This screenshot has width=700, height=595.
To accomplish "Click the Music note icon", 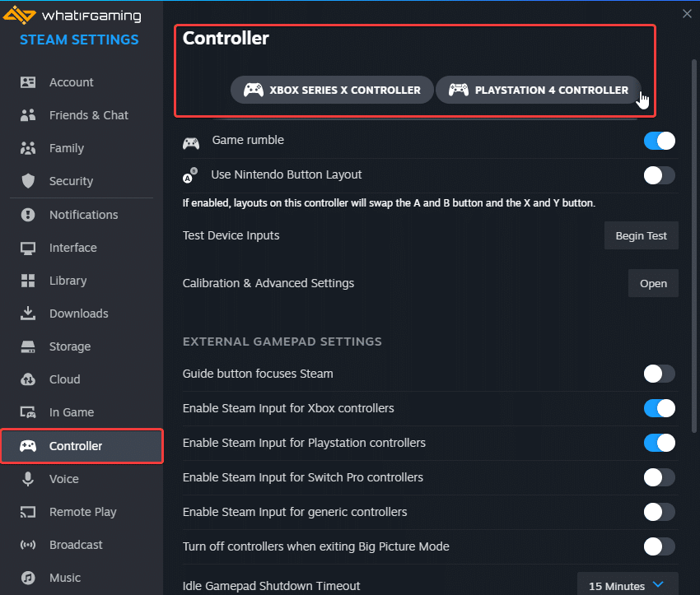I will pyautogui.click(x=28, y=578).
